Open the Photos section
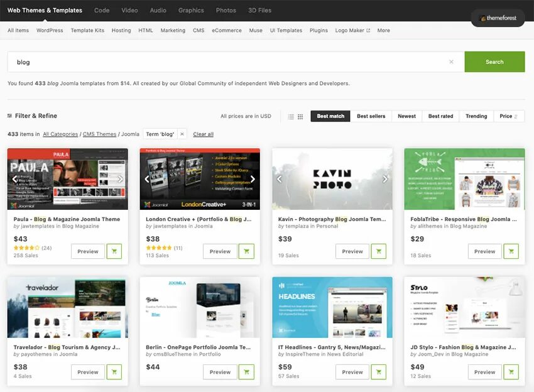 226,10
